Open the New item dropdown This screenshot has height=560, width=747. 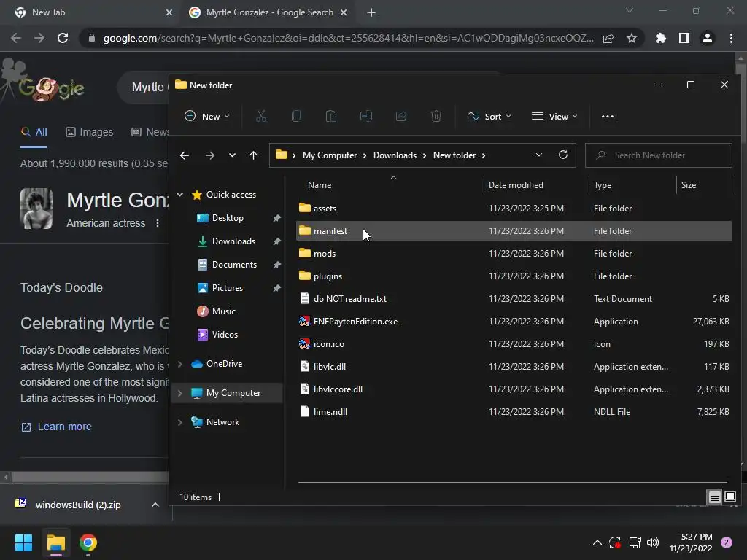pos(207,116)
